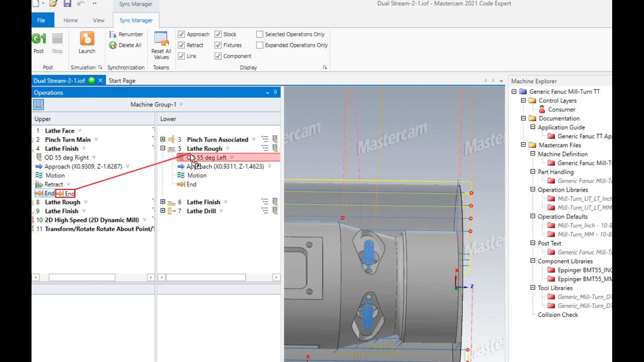Collapse Tool Libraries node

coord(533,288)
